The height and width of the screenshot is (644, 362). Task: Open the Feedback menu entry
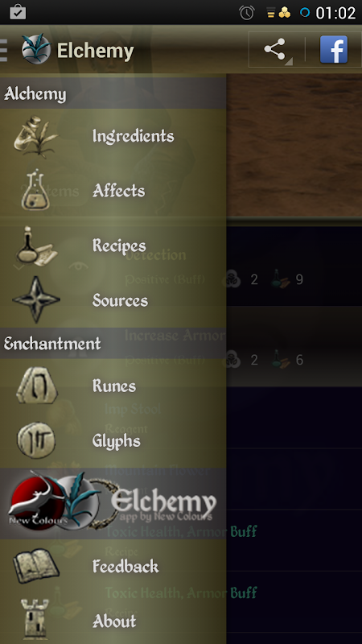tap(113, 567)
